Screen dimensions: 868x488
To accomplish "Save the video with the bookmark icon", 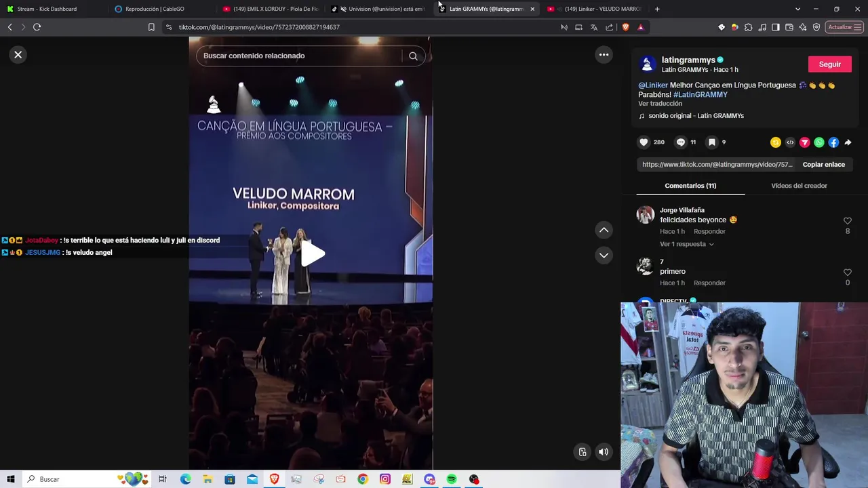I will pyautogui.click(x=712, y=142).
